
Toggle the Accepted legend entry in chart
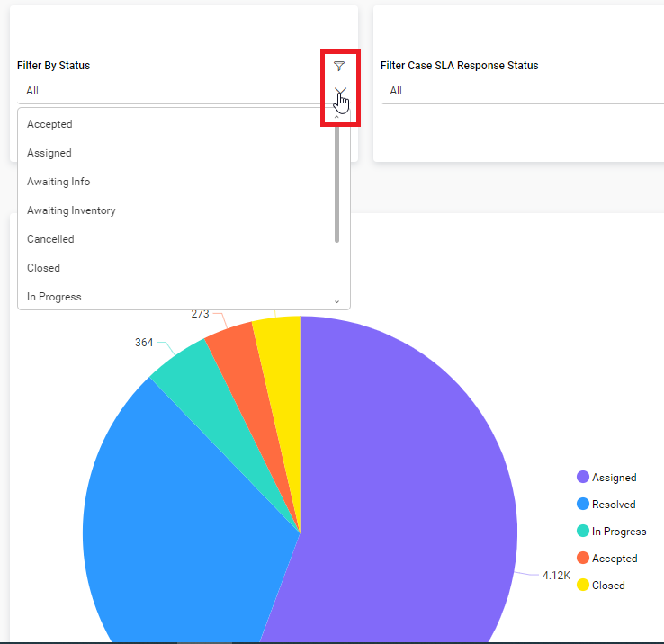606,559
